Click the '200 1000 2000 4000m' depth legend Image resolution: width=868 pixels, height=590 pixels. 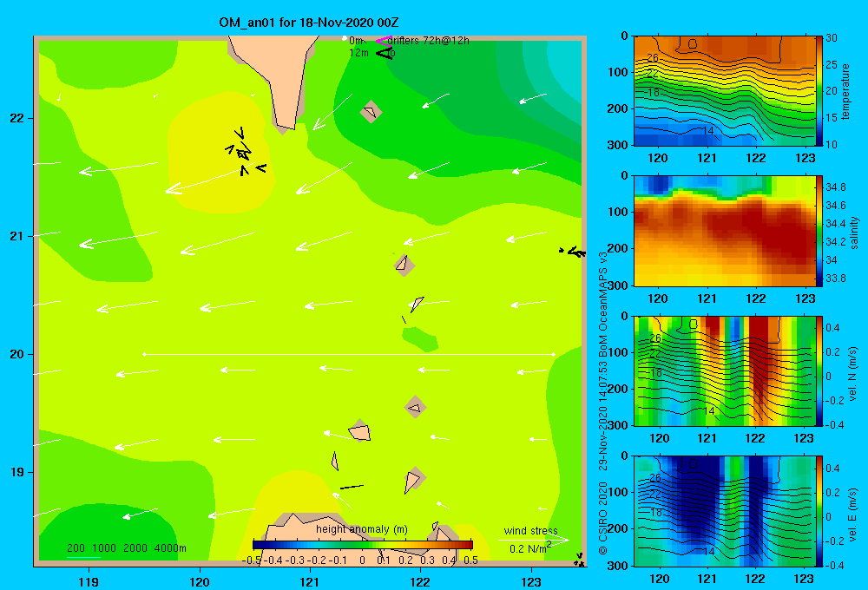[126, 548]
